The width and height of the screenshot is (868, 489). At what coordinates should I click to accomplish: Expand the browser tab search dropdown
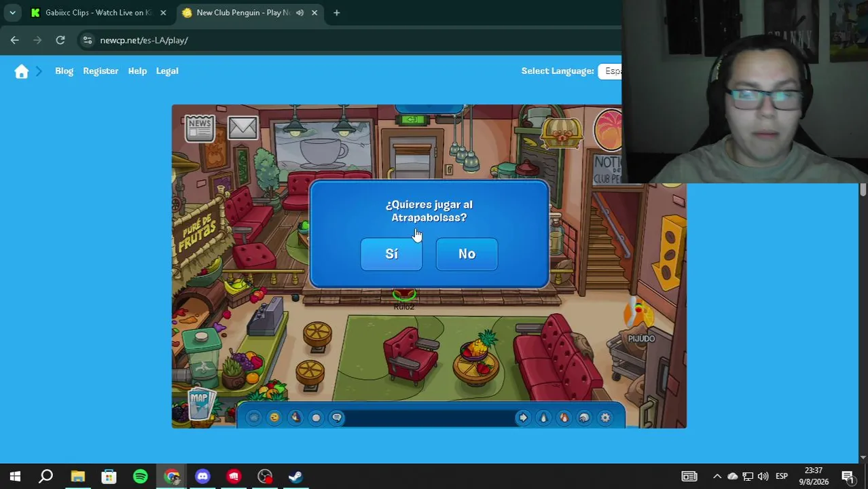(x=12, y=12)
